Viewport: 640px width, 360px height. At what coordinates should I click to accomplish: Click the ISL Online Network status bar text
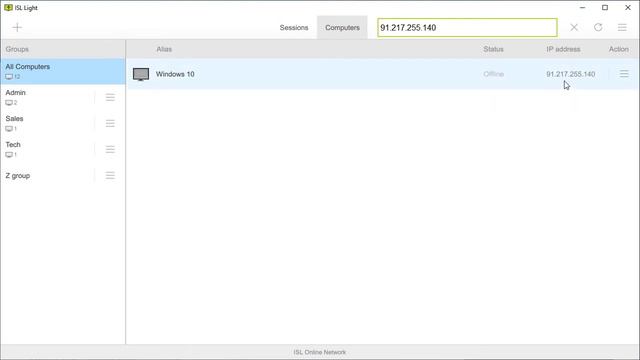(x=320, y=352)
